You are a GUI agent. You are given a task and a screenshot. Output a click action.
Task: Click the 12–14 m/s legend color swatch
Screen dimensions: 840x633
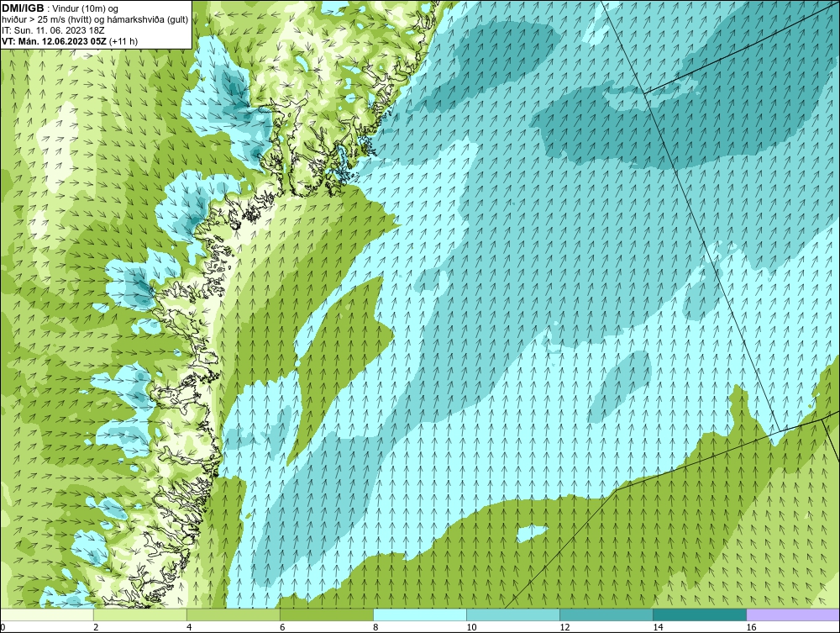point(606,615)
